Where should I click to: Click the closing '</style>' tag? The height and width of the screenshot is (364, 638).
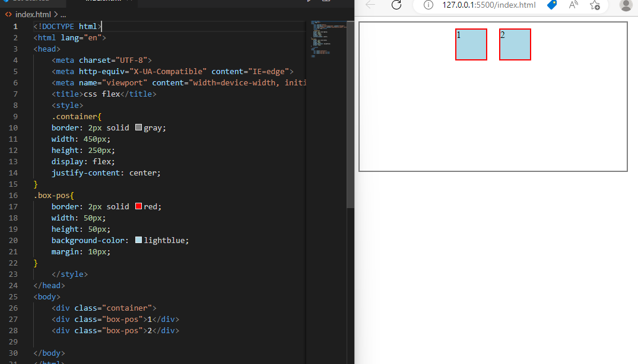(x=69, y=274)
